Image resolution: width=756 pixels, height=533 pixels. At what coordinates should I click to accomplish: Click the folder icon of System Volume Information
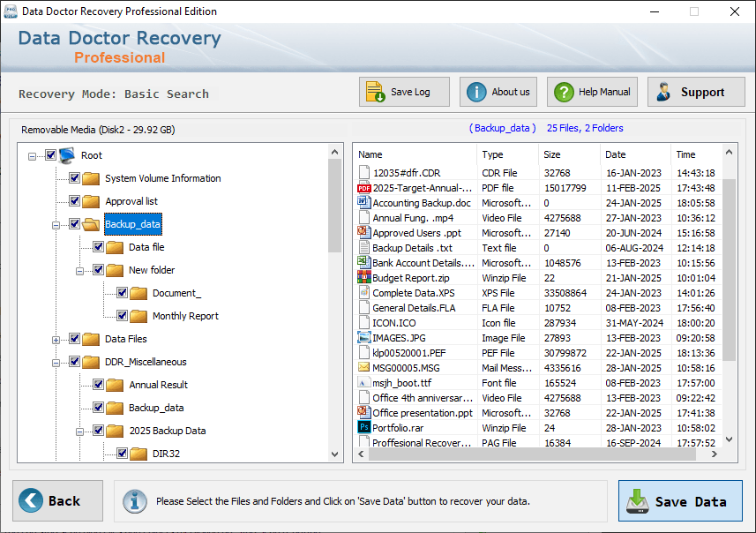(x=91, y=178)
